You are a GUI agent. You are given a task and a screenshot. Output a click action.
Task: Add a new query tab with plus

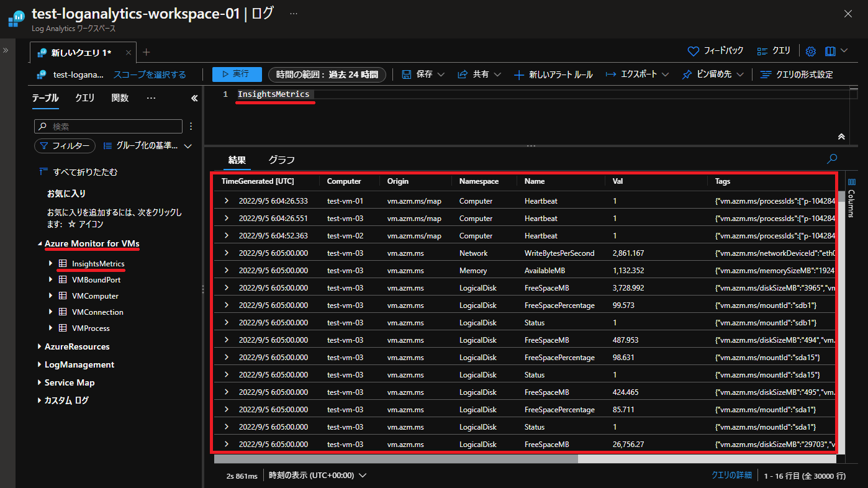click(147, 52)
